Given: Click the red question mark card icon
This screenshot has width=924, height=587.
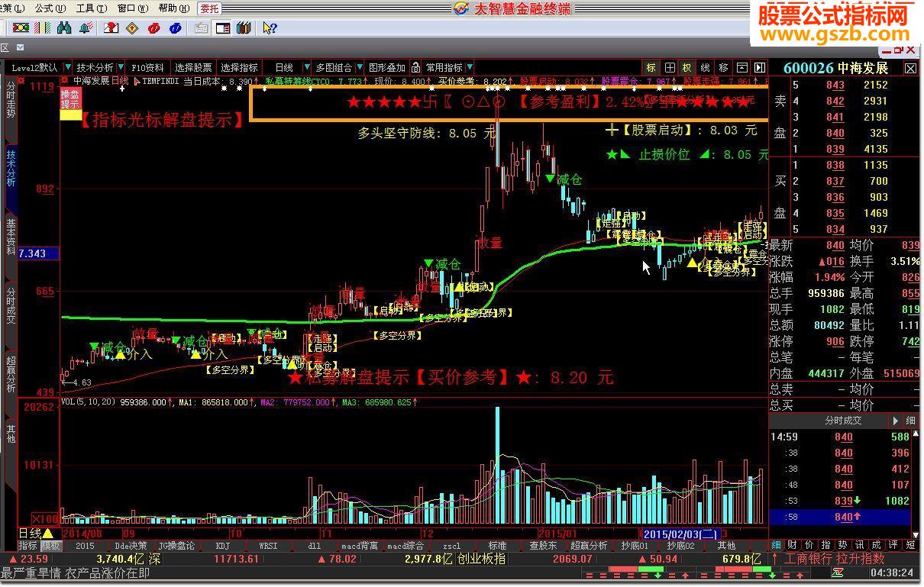Looking at the screenshot, I should pyautogui.click(x=111, y=27).
